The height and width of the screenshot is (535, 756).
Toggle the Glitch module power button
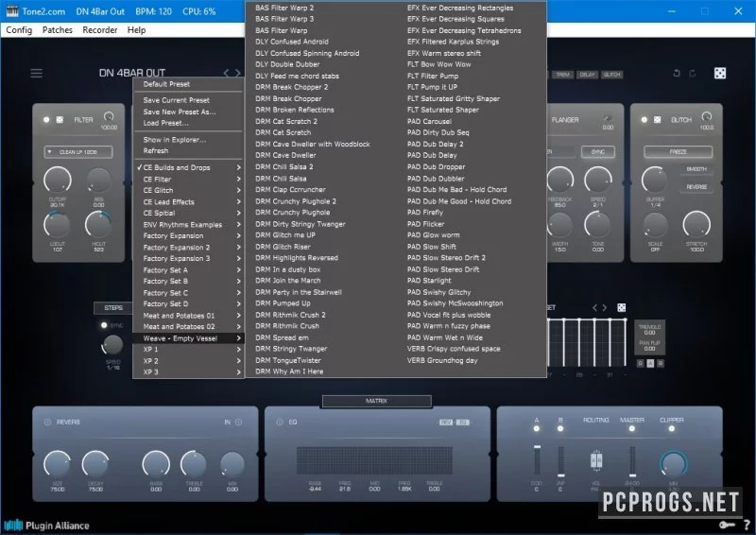click(644, 119)
